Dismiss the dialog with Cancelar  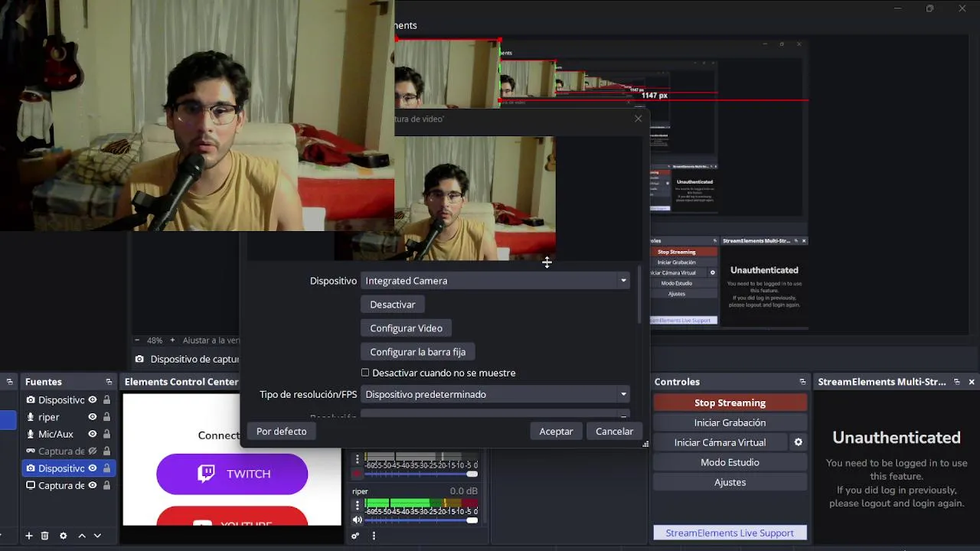point(614,432)
